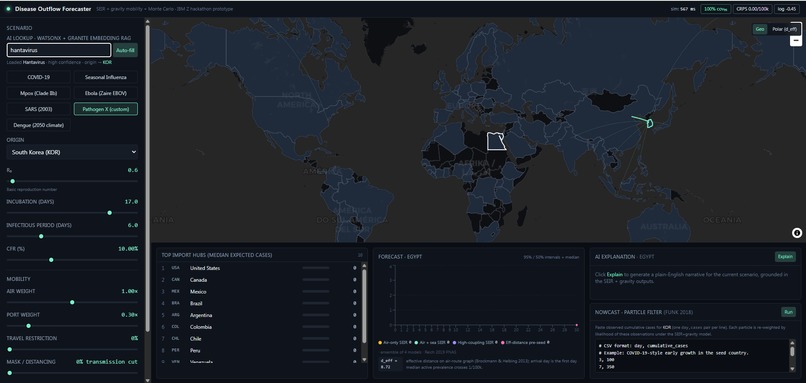Select Colombia row in import hubs
Viewport: 806px width, 383px height.
259,327
